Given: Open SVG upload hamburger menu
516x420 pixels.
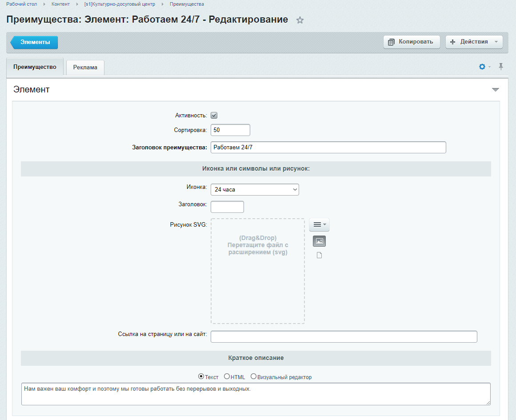Looking at the screenshot, I should [x=319, y=224].
